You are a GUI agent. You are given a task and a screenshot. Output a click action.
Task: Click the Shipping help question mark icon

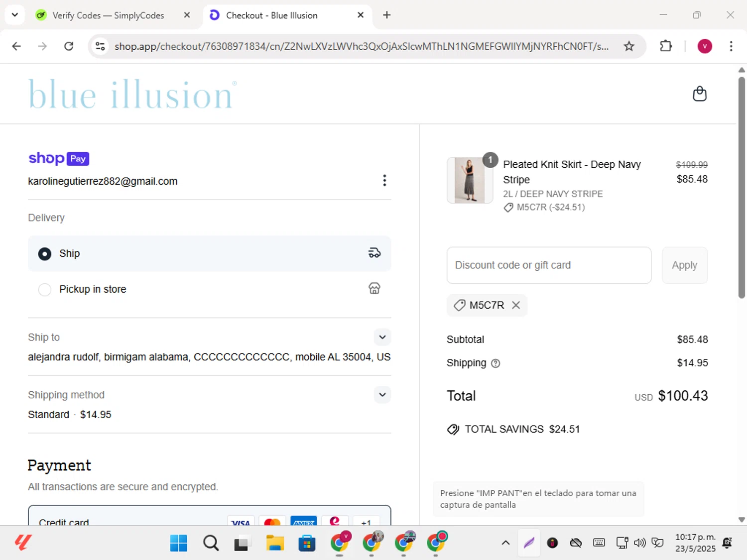(x=496, y=363)
